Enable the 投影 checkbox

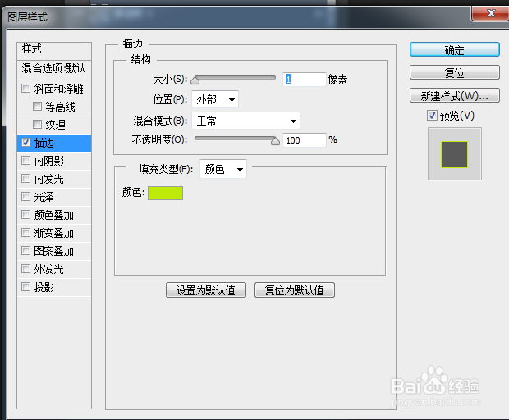tap(25, 287)
